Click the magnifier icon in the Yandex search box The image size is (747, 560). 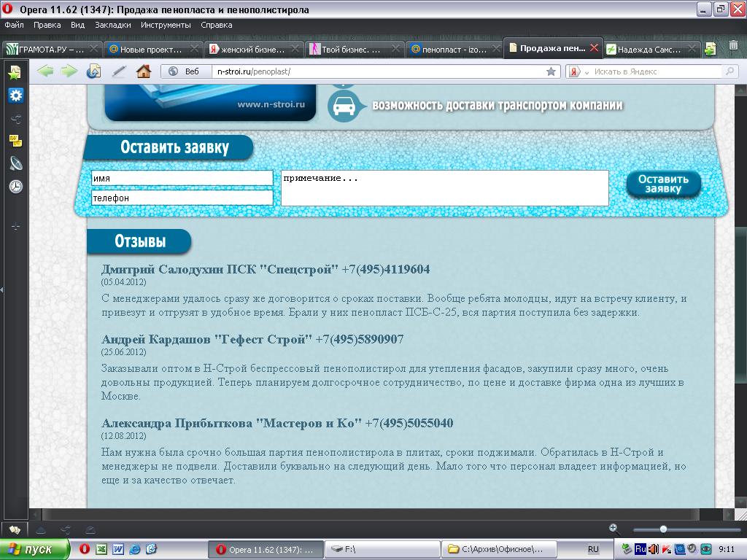tap(729, 71)
